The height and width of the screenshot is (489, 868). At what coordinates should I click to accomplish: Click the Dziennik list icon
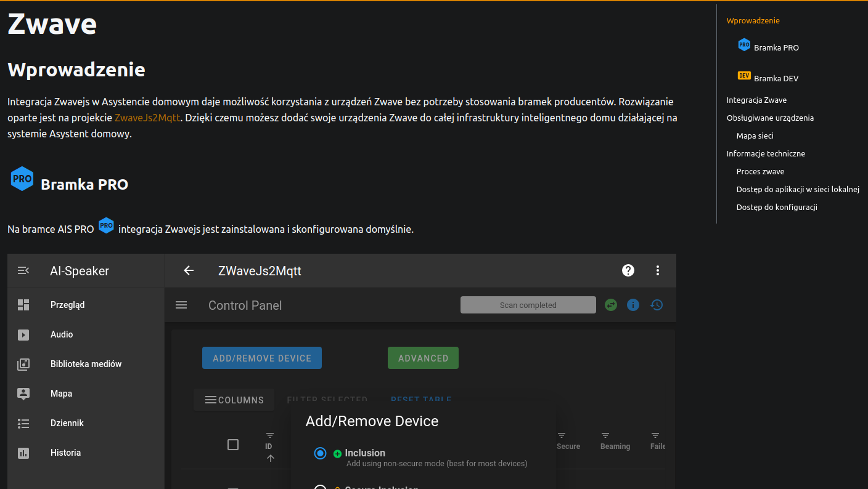(23, 423)
